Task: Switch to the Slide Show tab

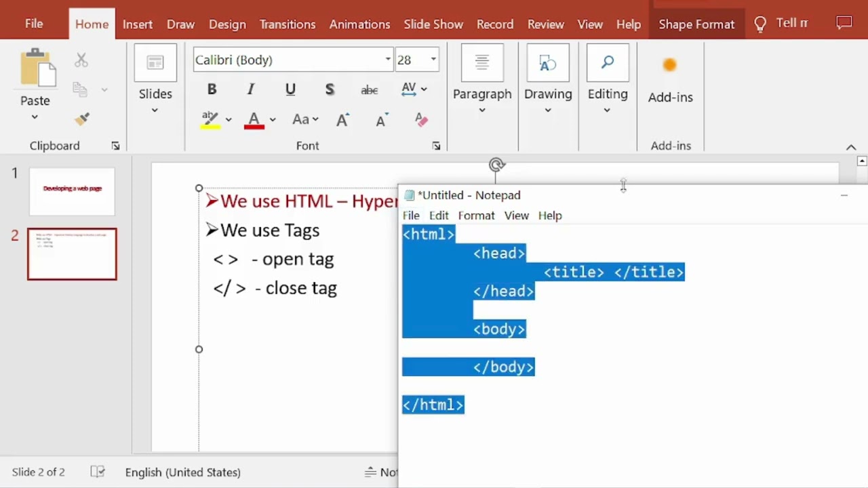Action: pos(433,24)
